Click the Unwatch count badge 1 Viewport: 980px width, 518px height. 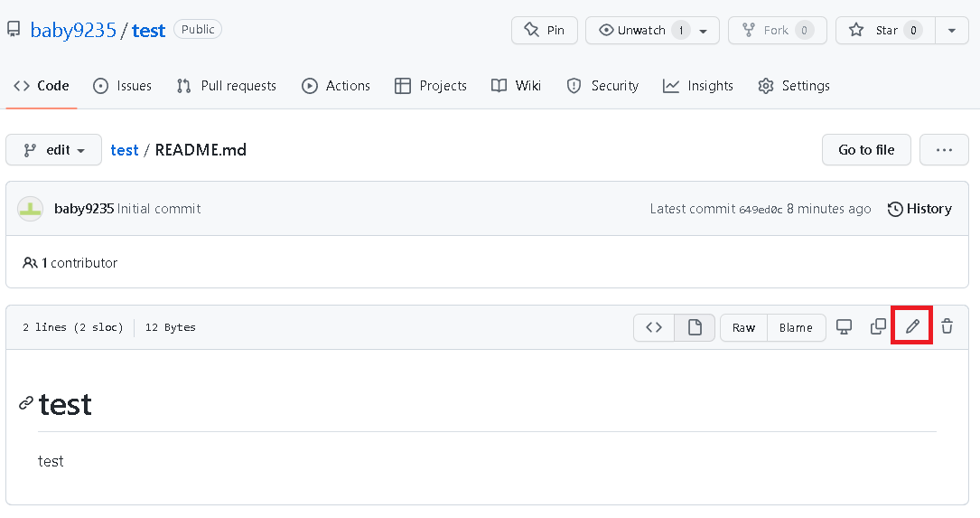[681, 30]
